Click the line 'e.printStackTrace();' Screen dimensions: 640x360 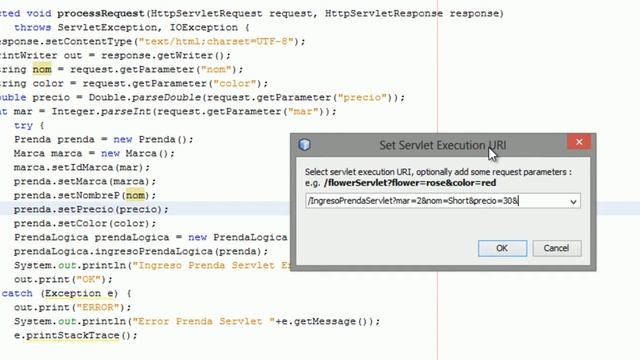point(76,336)
